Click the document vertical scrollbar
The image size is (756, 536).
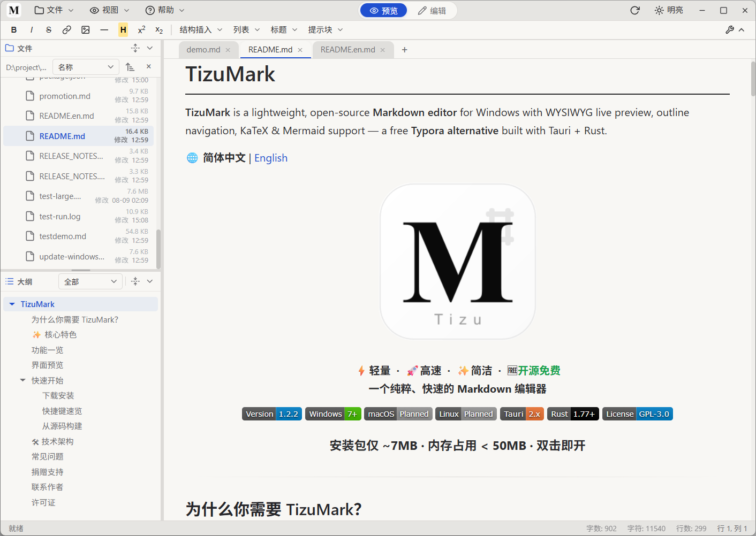click(753, 79)
